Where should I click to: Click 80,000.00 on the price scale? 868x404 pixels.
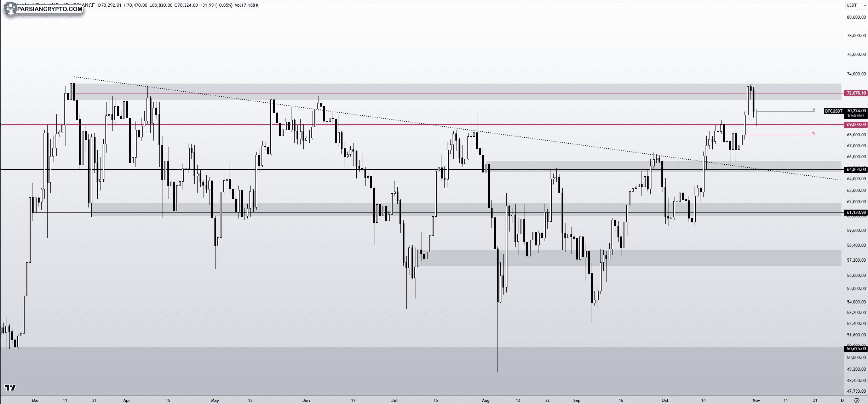point(856,17)
